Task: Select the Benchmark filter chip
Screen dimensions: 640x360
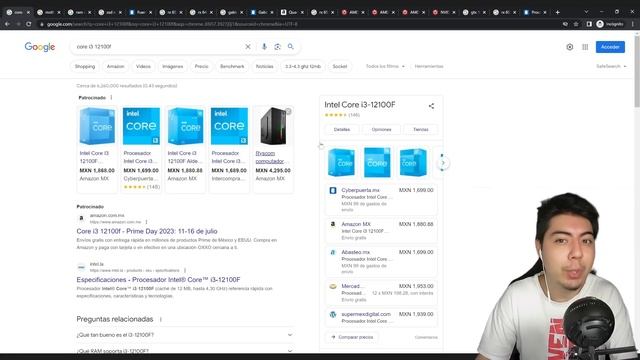Action: click(232, 66)
